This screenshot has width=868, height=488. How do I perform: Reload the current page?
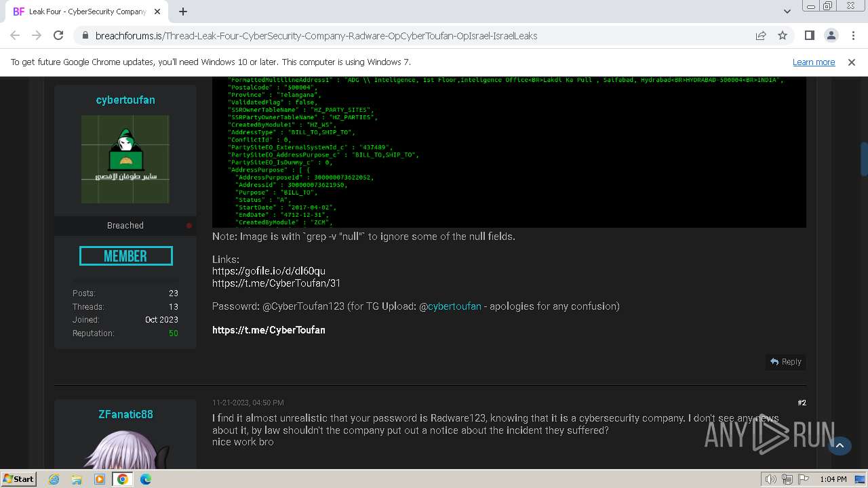tap(58, 35)
